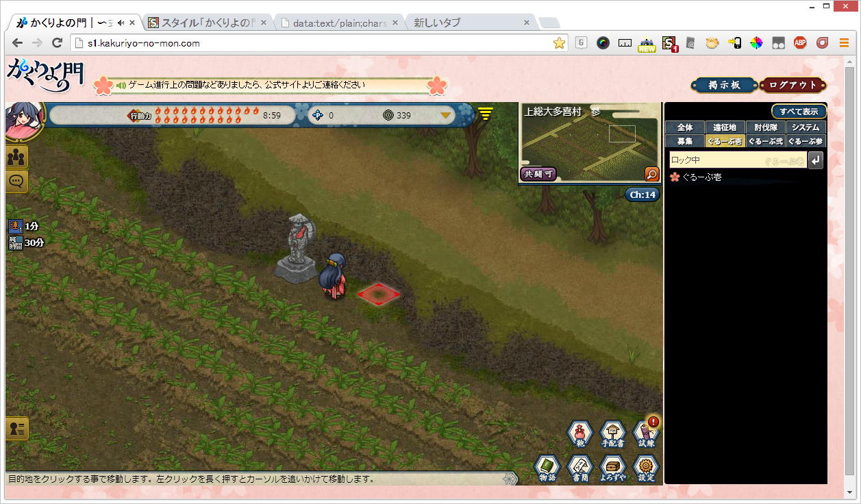Click the green announcement speaker icon
861x504 pixels.
click(121, 86)
